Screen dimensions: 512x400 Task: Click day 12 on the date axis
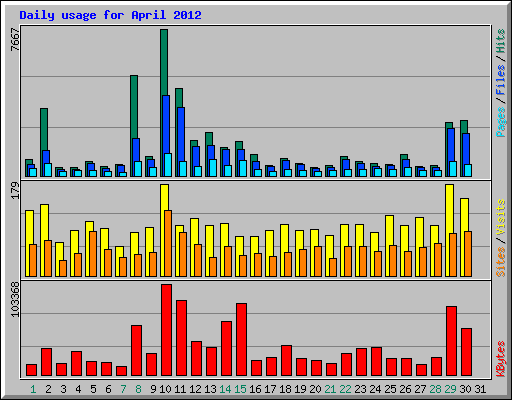pyautogui.click(x=195, y=389)
